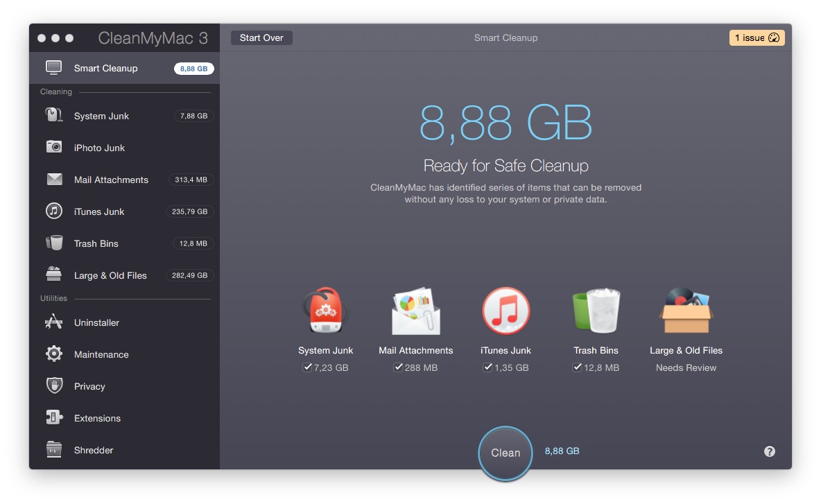Viewport: 821px width, 504px height.
Task: Click the 282,49 GB Large & Old Files badge
Action: tap(189, 275)
